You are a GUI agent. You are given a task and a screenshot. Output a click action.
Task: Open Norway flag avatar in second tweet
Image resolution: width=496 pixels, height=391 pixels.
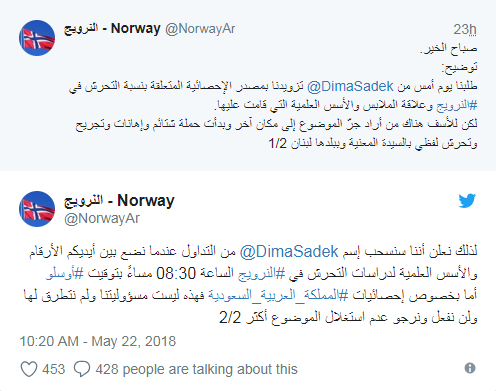(x=37, y=209)
